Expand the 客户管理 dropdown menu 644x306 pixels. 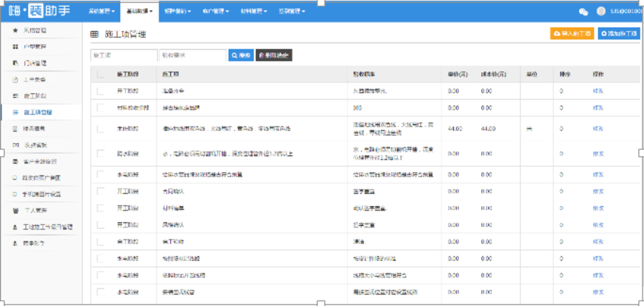click(x=216, y=11)
